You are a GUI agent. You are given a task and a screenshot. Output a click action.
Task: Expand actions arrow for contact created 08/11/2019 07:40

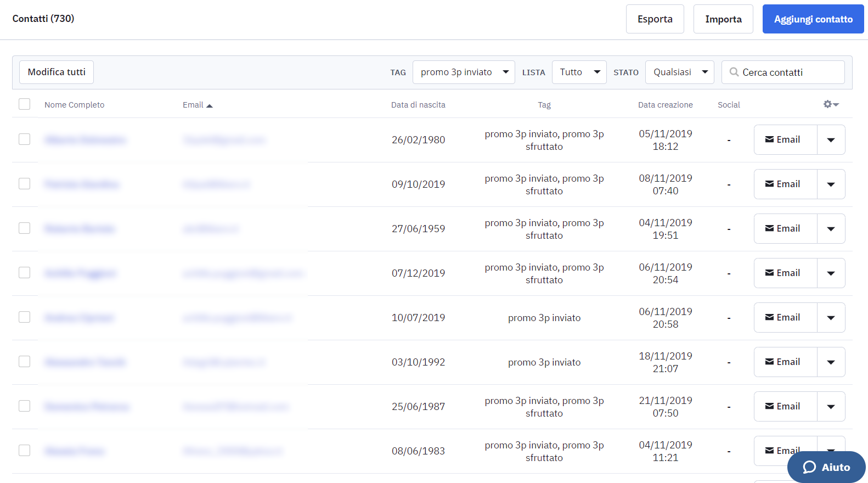tap(831, 184)
